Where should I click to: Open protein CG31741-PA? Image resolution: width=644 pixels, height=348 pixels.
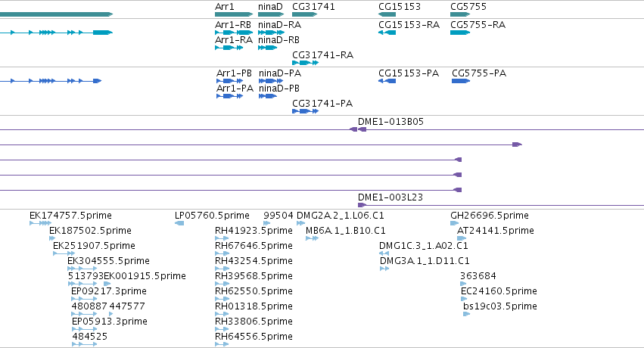322,104
